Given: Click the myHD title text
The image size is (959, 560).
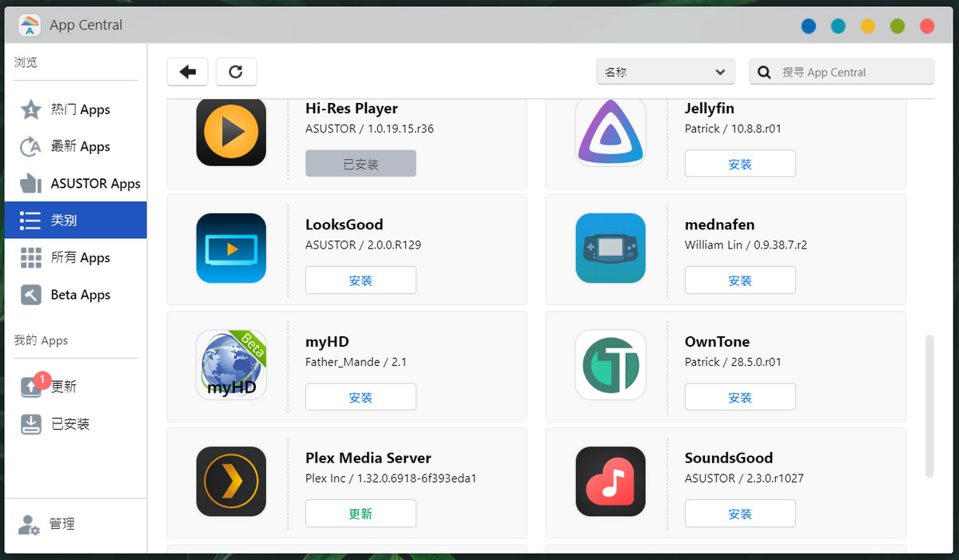Looking at the screenshot, I should (x=327, y=341).
